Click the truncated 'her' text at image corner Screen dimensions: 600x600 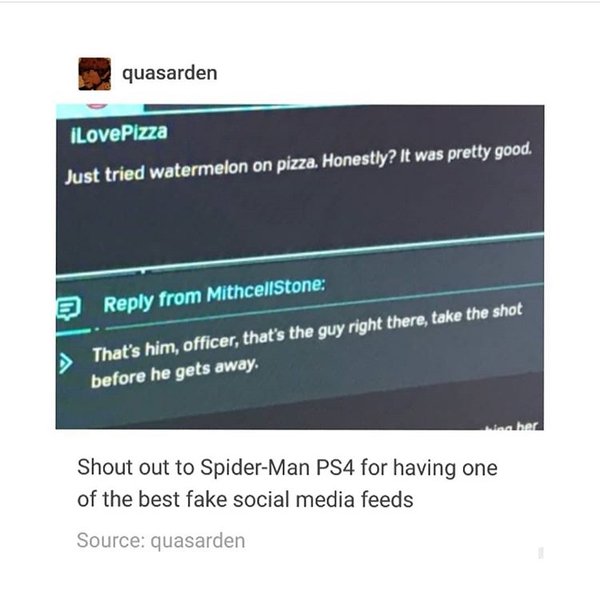[x=527, y=426]
